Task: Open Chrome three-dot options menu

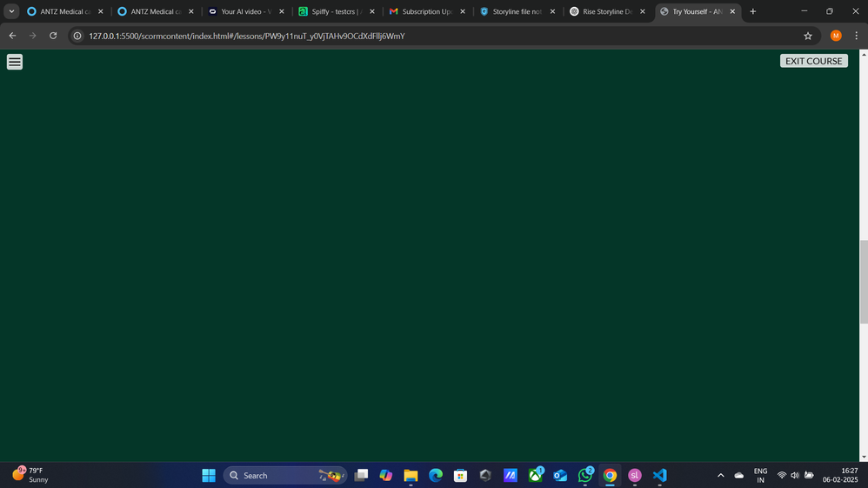Action: click(856, 36)
